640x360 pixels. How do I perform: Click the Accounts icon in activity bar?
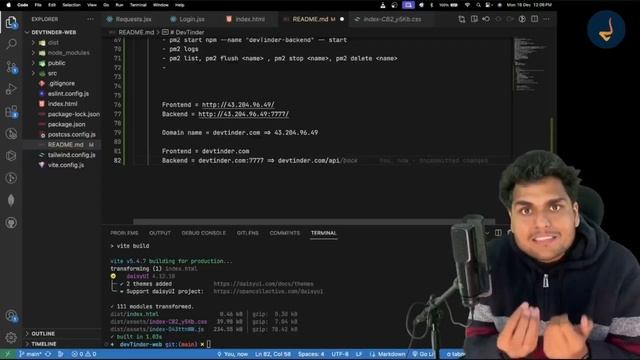click(x=11, y=316)
